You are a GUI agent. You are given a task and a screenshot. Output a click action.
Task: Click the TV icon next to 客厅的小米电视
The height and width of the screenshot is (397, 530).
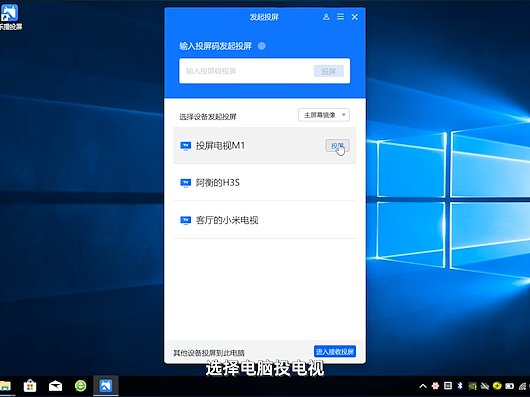[186, 220]
